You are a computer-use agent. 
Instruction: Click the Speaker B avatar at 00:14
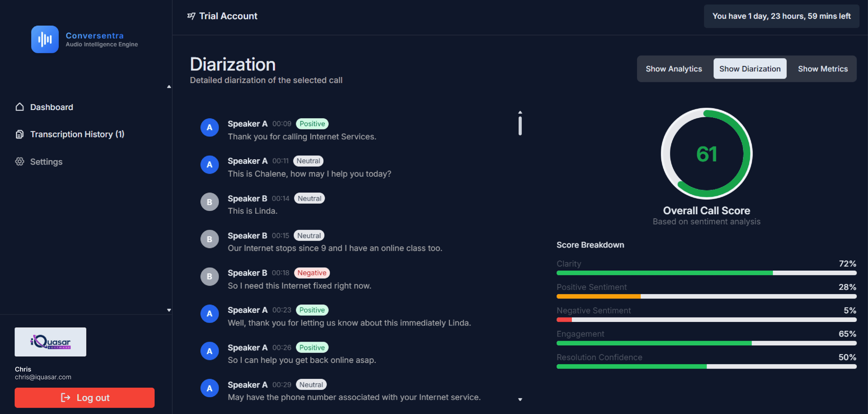[209, 202]
